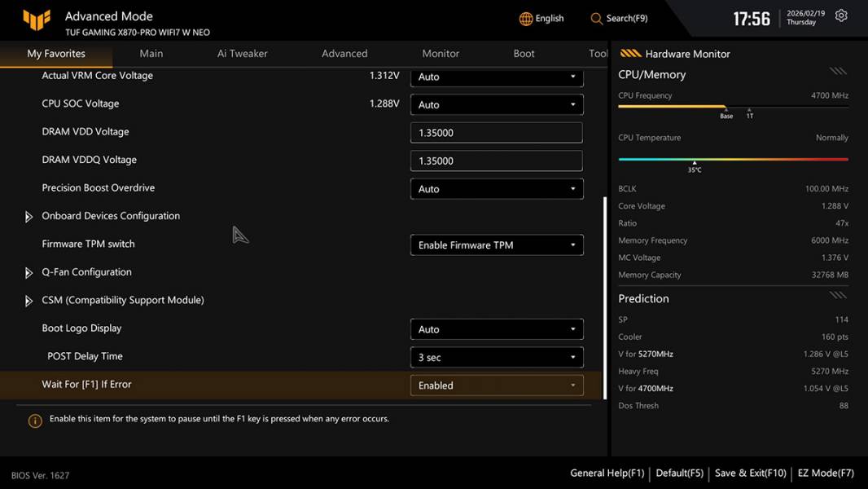Expand Q-Fan Configuration arrow
Viewport: 868px width, 489px height.
[28, 273]
